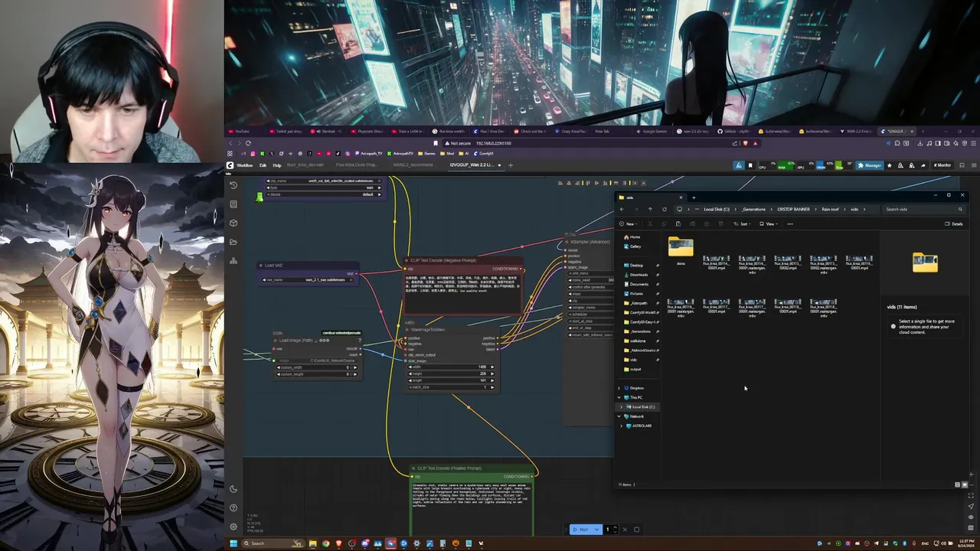This screenshot has height=551, width=980.
Task: Open File Explorer see more options ellipsis
Action: 790,224
